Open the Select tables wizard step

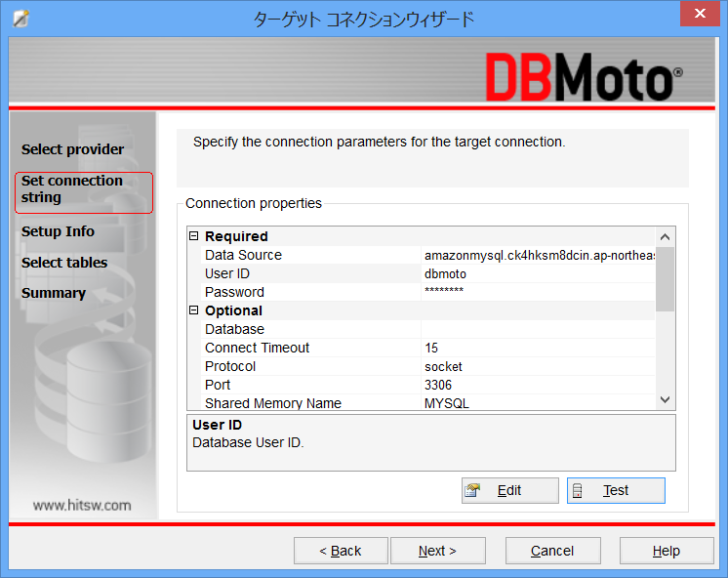pyautogui.click(x=64, y=262)
